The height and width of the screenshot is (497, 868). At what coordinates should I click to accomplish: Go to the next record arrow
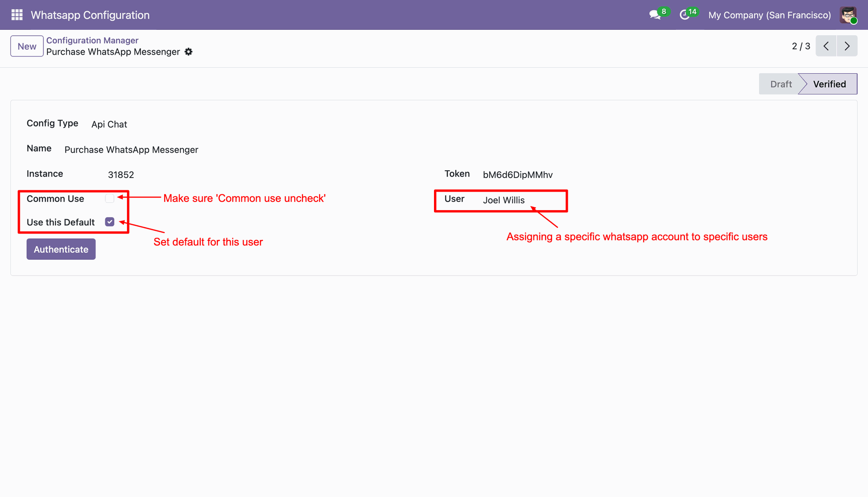pos(847,46)
